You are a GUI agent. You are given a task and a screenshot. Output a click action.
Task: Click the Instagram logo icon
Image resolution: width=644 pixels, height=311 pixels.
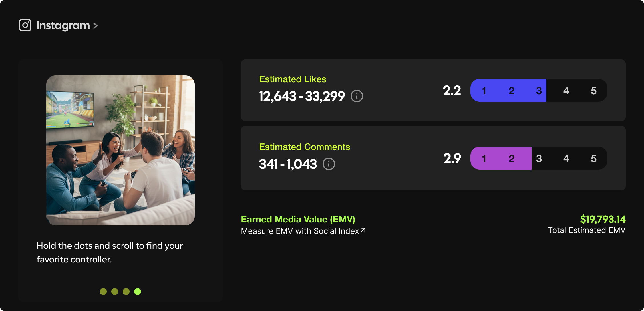coord(25,25)
